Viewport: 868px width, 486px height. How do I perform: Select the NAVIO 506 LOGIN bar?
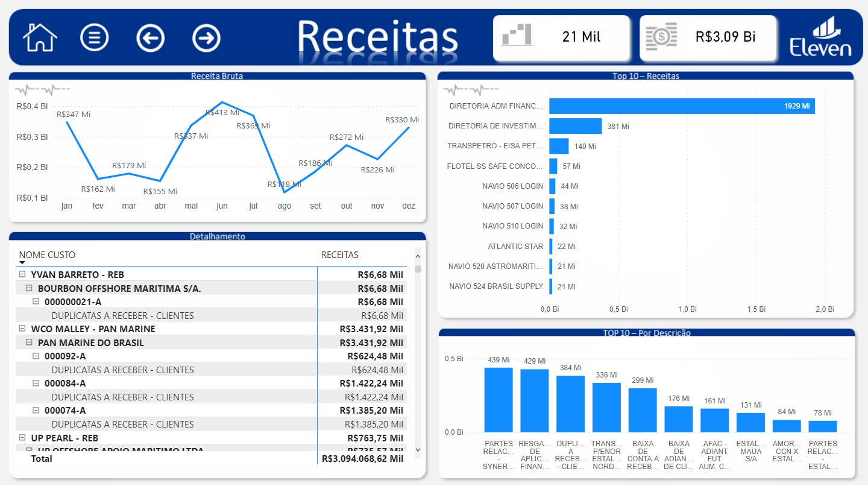(552, 186)
